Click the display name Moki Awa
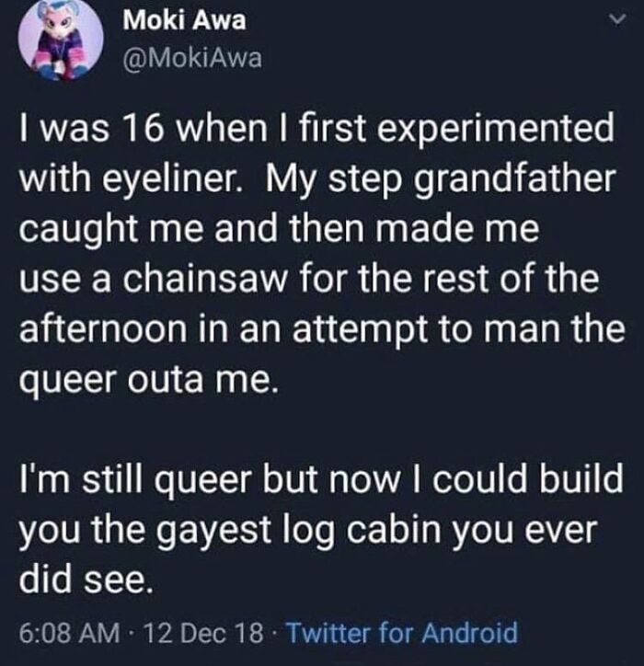Screen dimensions: 644x666 (x=184, y=20)
